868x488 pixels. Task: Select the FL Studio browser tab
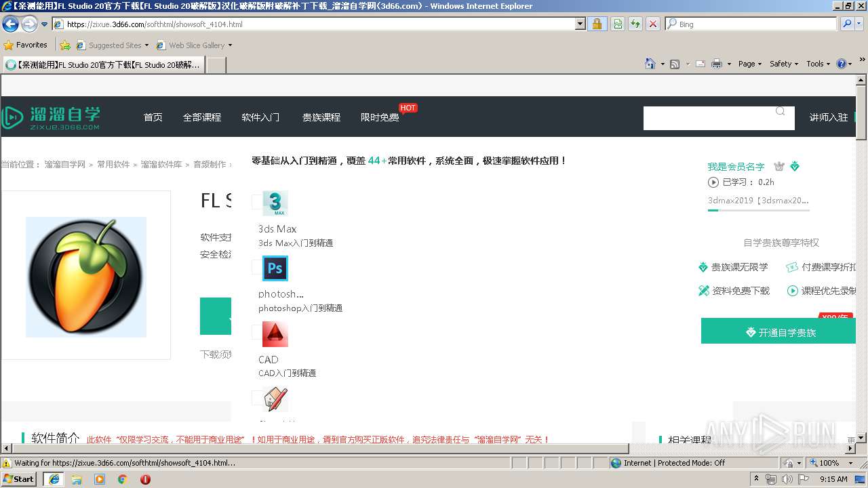point(103,65)
